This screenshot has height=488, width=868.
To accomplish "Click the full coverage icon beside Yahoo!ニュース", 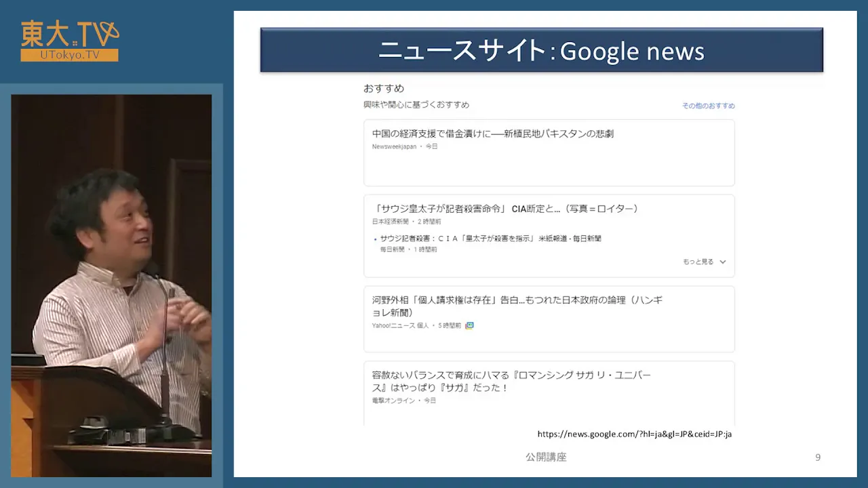I will 469,325.
